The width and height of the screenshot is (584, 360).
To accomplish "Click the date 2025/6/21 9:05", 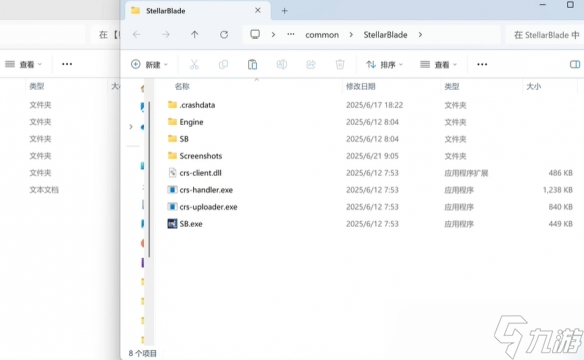I will click(372, 156).
